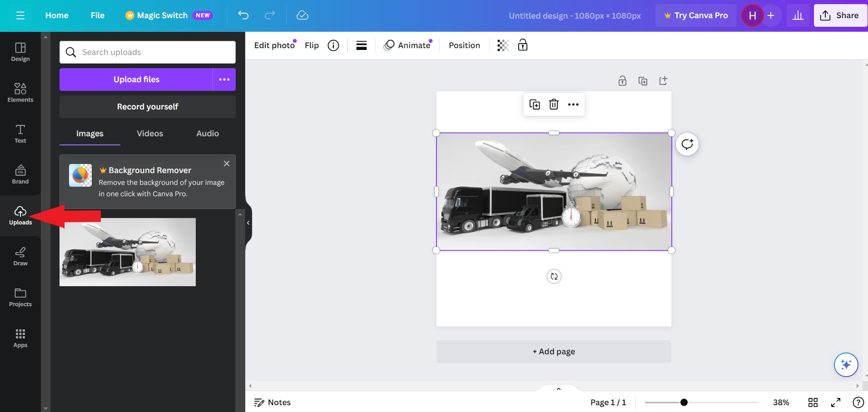Adjust the zoom slider at the bottom
This screenshot has height=412, width=868.
684,402
